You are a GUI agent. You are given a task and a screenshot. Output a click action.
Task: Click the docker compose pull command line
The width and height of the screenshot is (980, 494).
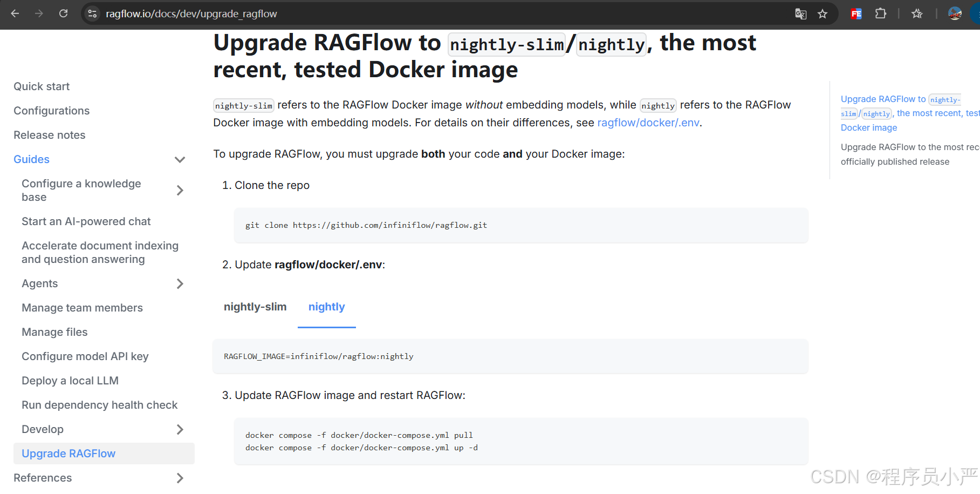[x=359, y=435]
